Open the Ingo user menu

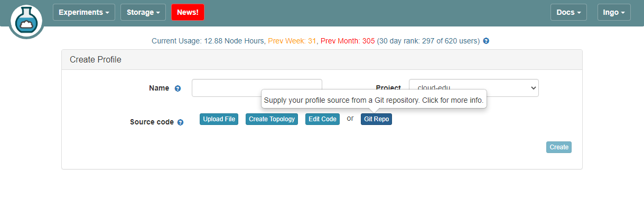(x=614, y=12)
